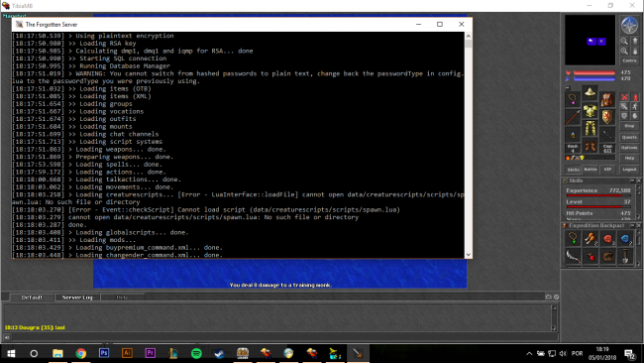Image resolution: width=644 pixels, height=363 pixels.
Task: Enable defensive fight mode (shield icon)
Action: coord(624,116)
